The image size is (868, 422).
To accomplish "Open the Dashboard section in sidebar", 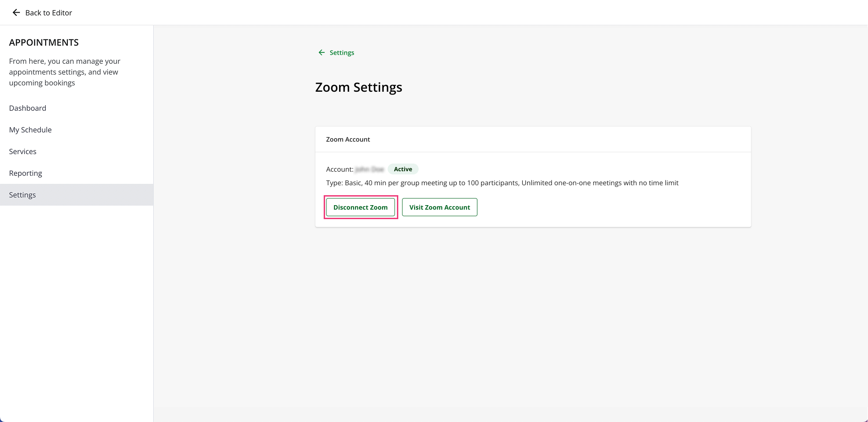I will coord(28,108).
